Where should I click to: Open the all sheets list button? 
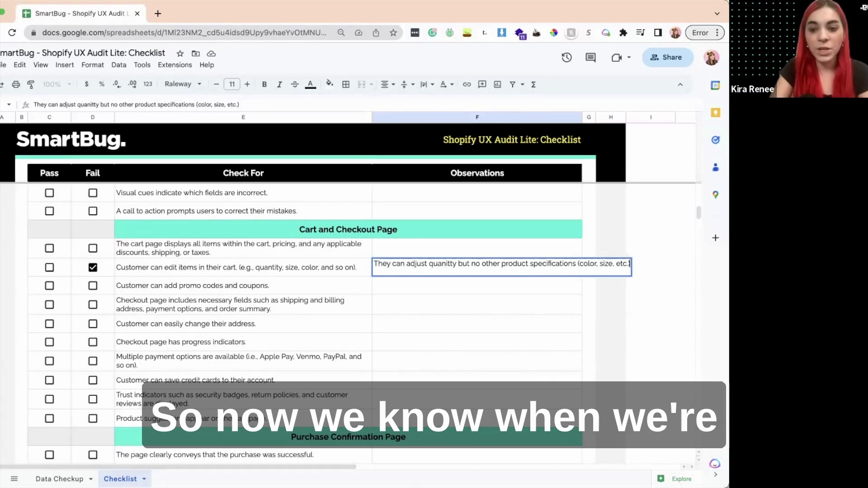[x=14, y=479]
